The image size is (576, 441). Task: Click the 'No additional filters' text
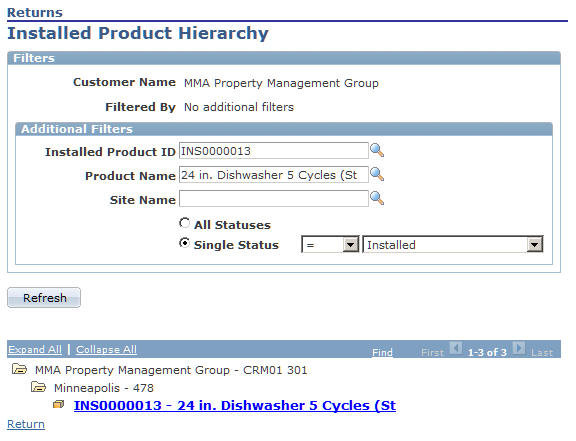click(239, 107)
